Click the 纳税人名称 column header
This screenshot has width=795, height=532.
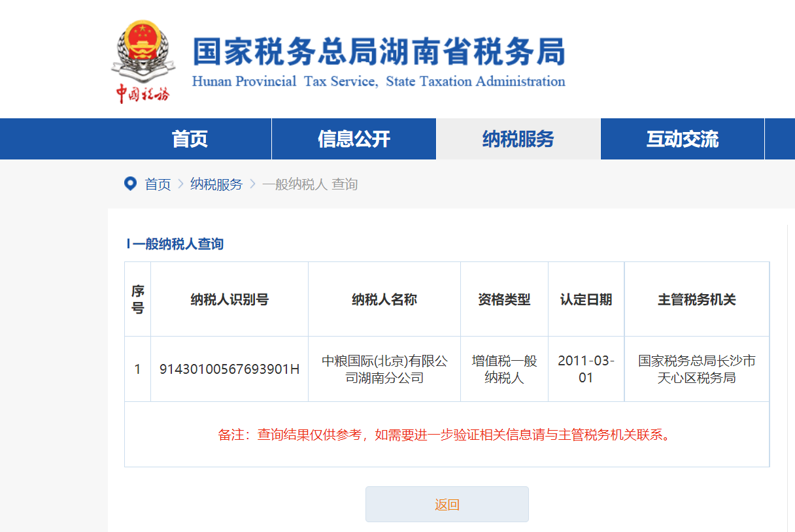coord(384,299)
